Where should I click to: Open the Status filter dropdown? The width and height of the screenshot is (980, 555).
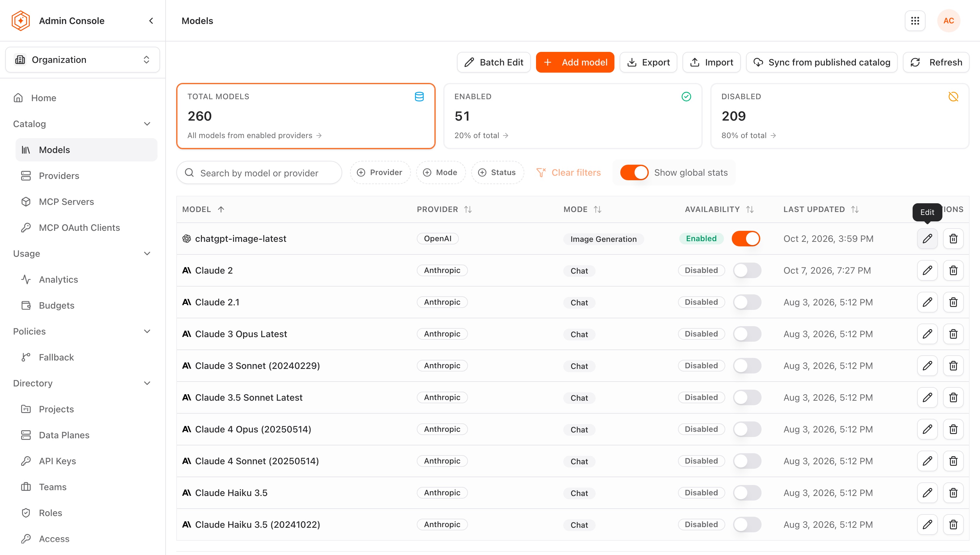(497, 173)
